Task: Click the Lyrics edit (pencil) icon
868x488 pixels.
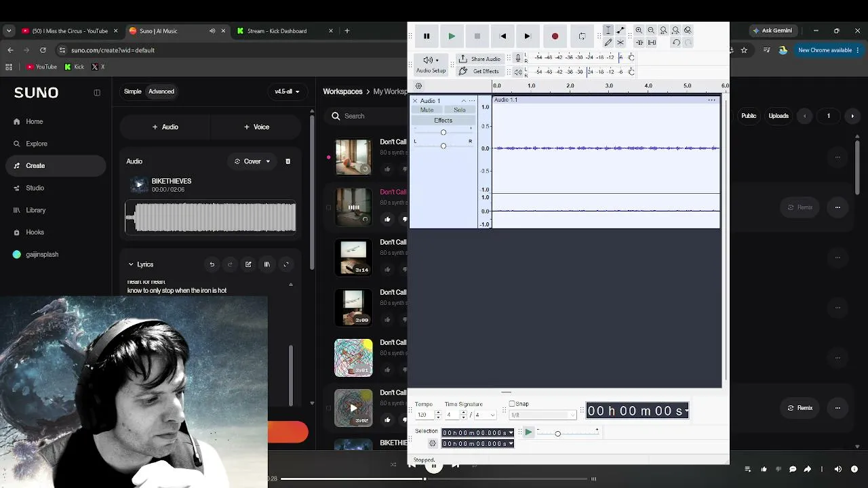Action: tap(248, 264)
